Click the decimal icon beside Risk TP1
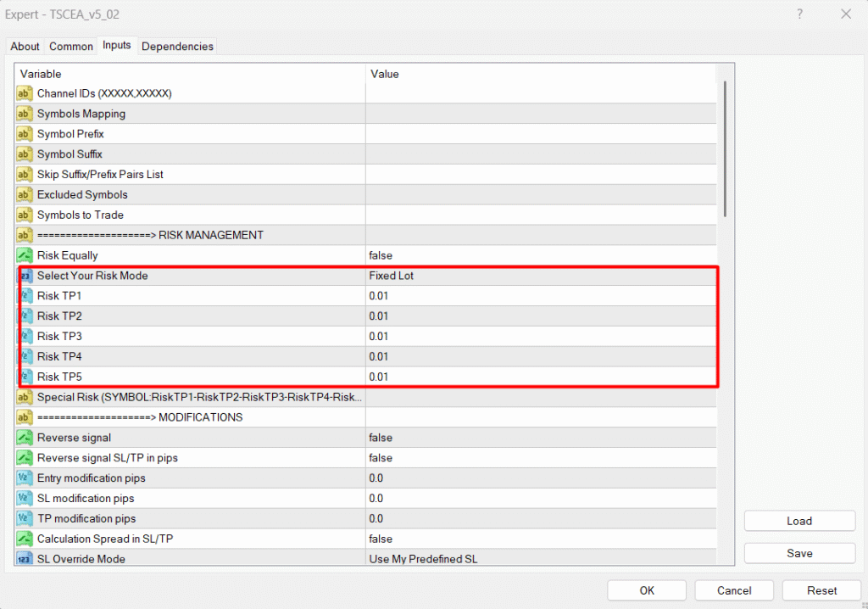 [25, 296]
